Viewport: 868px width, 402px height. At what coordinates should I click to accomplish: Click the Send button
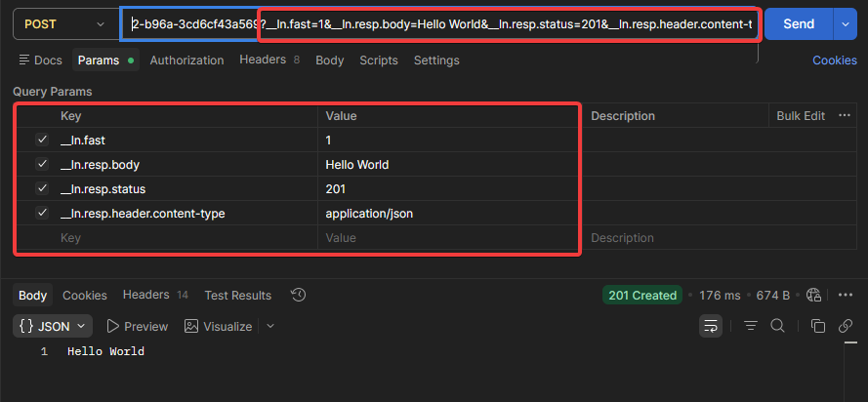798,24
